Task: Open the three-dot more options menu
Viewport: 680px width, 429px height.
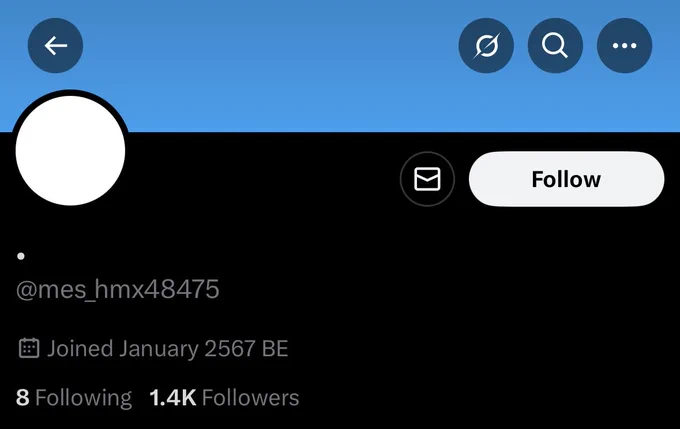Action: point(624,46)
